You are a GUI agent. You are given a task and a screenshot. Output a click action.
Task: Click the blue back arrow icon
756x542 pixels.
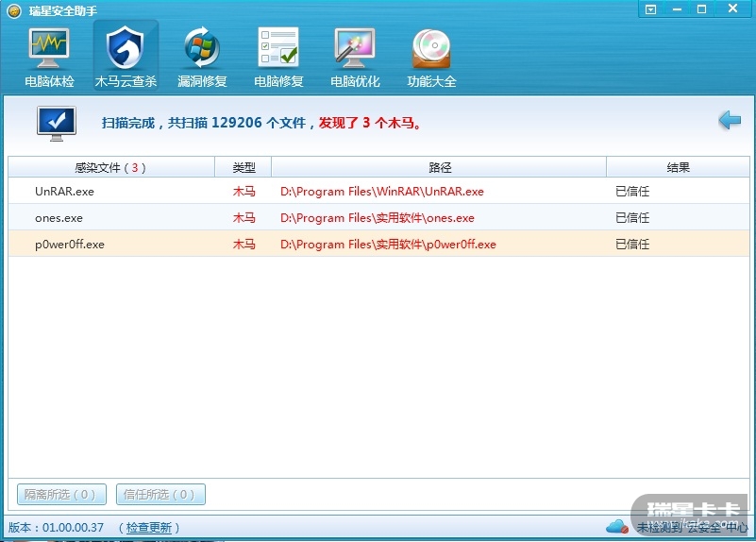point(730,120)
